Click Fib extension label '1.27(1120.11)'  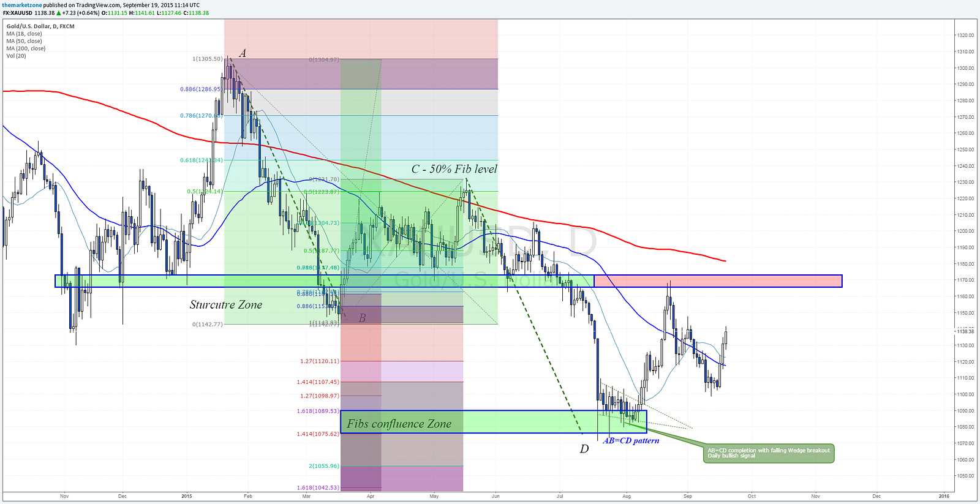(320, 361)
